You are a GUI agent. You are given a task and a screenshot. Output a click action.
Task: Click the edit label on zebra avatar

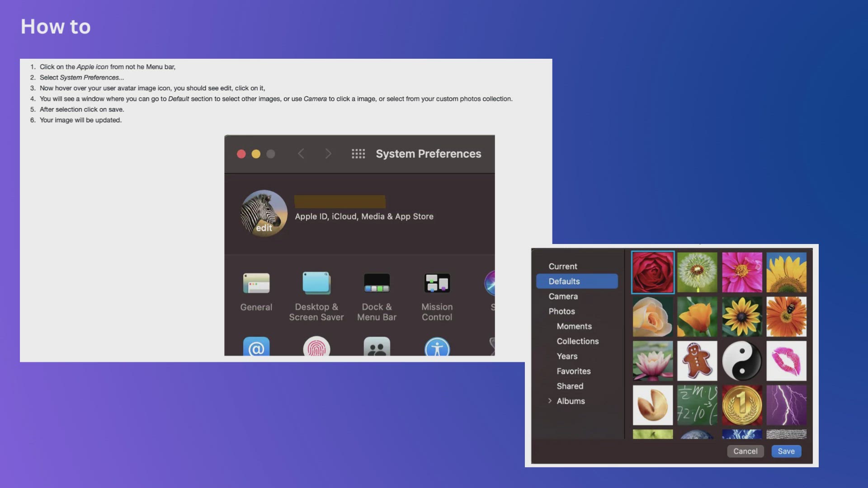(x=264, y=228)
